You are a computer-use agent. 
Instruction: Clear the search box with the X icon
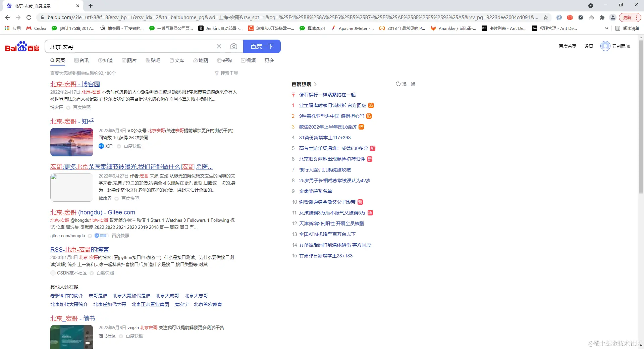click(219, 46)
